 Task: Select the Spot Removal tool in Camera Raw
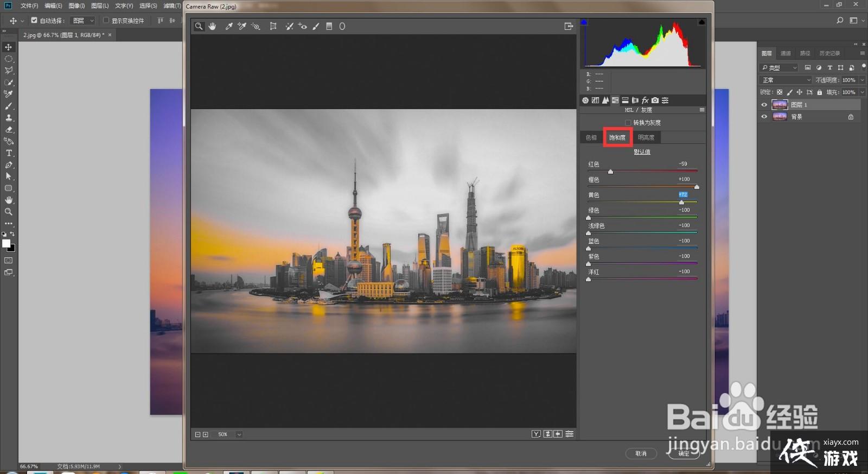point(290,26)
